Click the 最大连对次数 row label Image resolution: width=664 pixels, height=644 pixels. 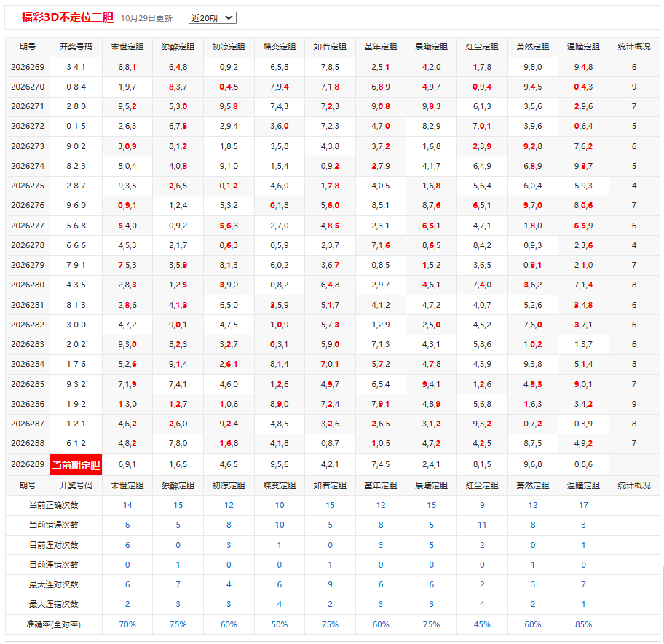53,584
